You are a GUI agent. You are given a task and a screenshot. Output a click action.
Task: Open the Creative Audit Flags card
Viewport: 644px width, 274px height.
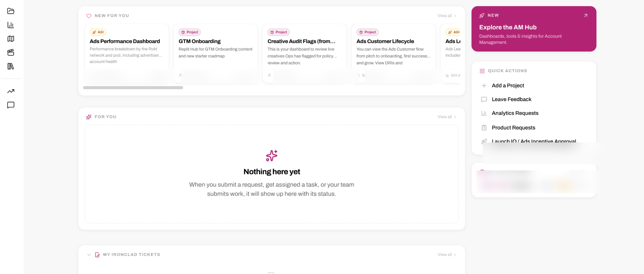click(x=305, y=53)
